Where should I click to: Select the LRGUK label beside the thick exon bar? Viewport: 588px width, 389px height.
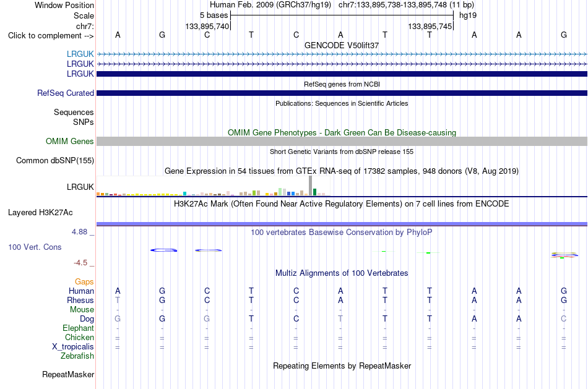pos(80,74)
